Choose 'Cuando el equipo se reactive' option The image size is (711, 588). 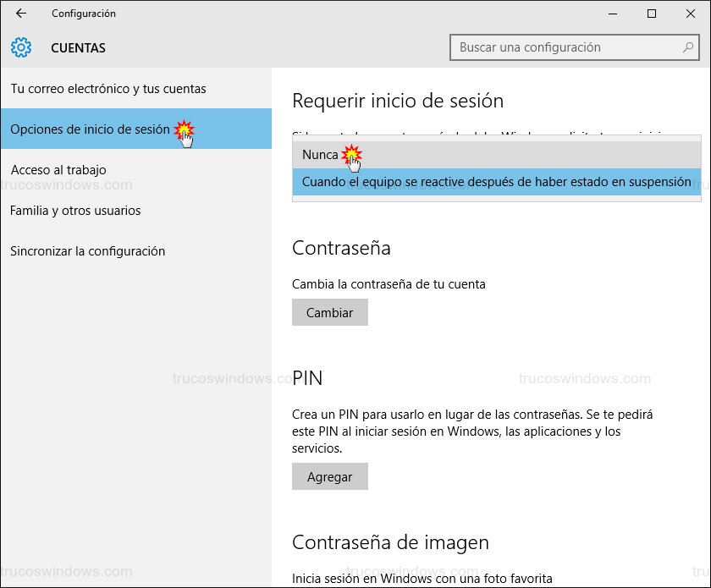[496, 182]
